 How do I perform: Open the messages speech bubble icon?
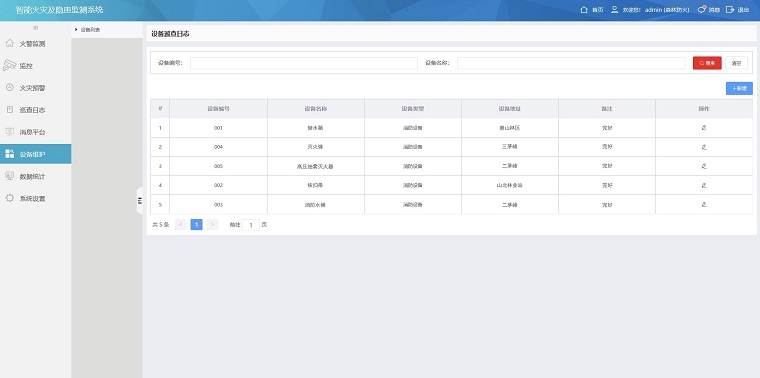coord(701,10)
